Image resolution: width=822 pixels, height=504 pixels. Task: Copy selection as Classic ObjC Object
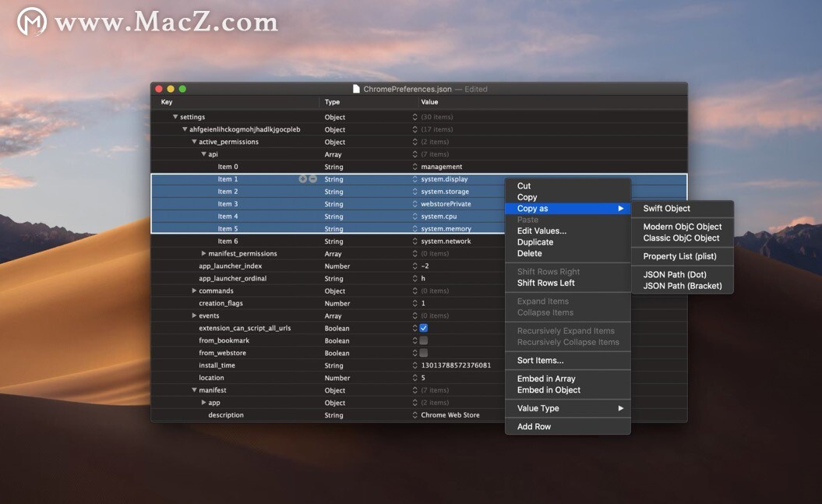pos(683,238)
